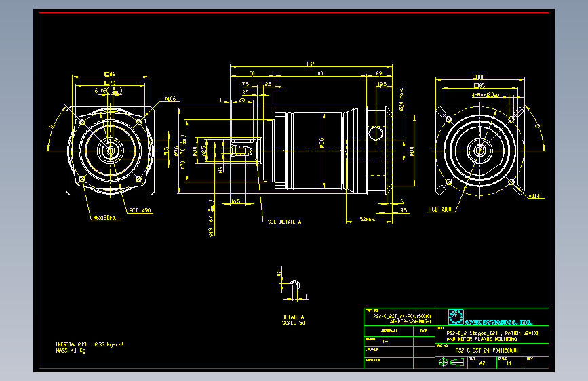Click the title line AND MOTOR FLANGE MOUNTING
588x381 pixels.
click(482, 339)
